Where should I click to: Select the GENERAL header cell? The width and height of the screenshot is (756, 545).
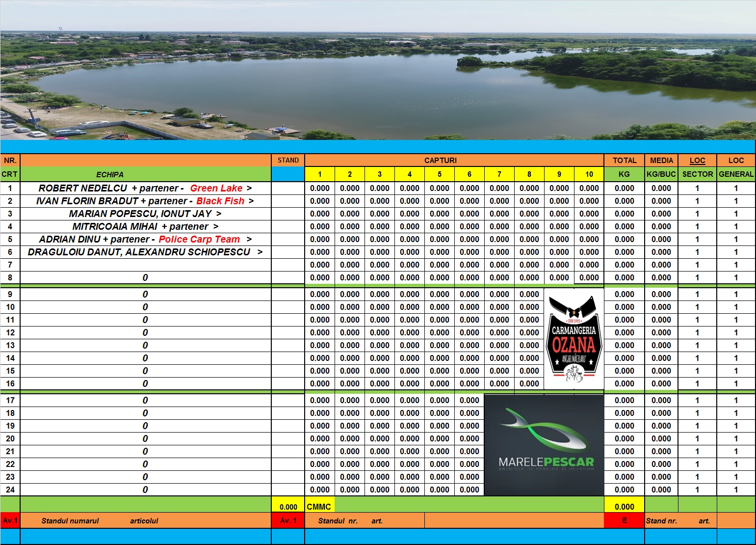point(736,174)
